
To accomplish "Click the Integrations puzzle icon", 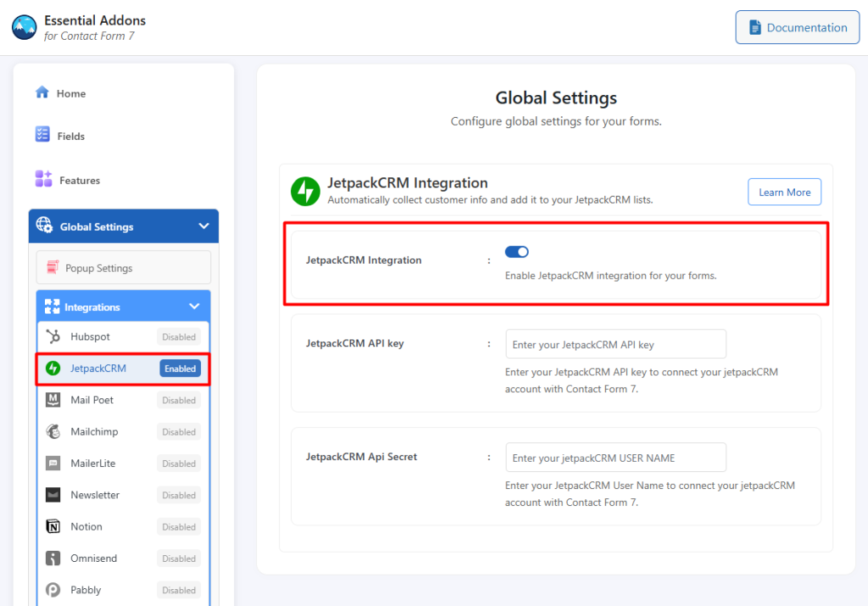I will pyautogui.click(x=52, y=306).
